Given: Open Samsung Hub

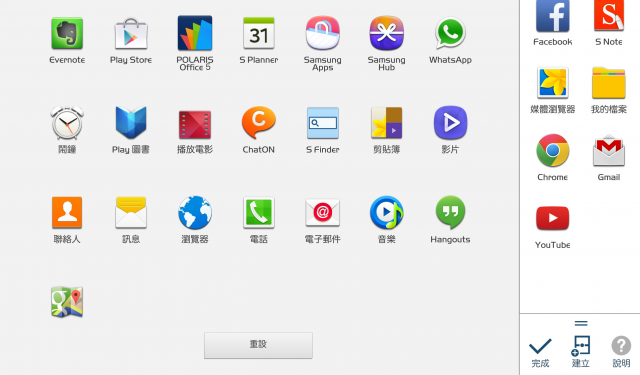Looking at the screenshot, I should 387,33.
